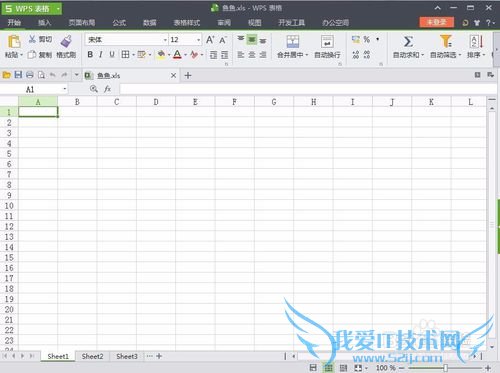Align text right horizontally
The image size is (500, 373).
pyautogui.click(x=263, y=54)
